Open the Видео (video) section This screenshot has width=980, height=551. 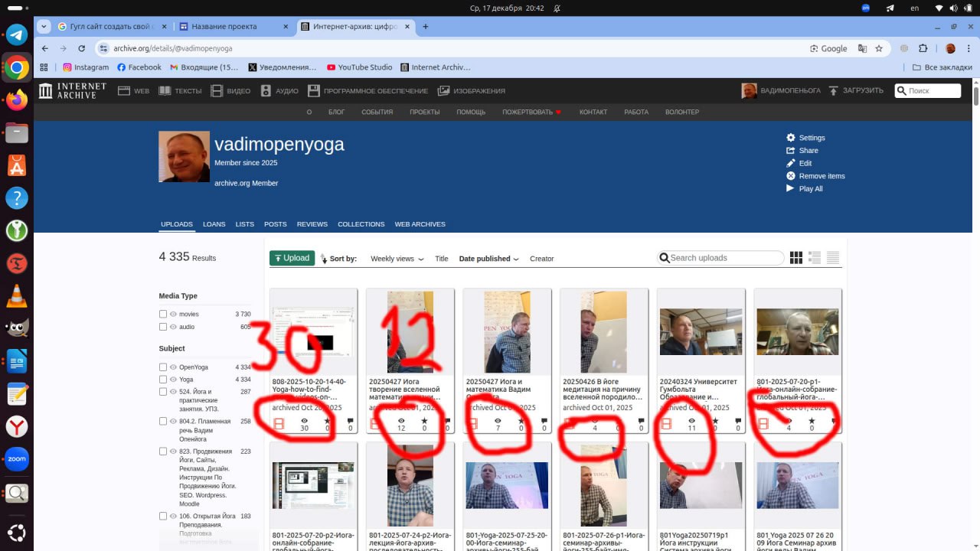pyautogui.click(x=230, y=91)
